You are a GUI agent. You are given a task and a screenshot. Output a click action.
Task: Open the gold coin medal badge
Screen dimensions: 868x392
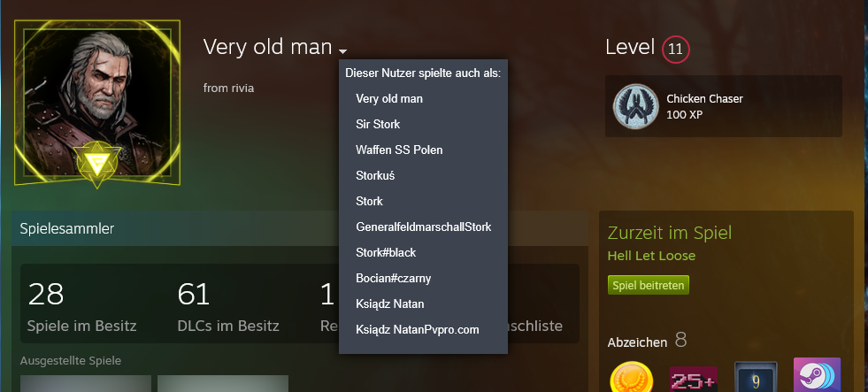coord(631,376)
